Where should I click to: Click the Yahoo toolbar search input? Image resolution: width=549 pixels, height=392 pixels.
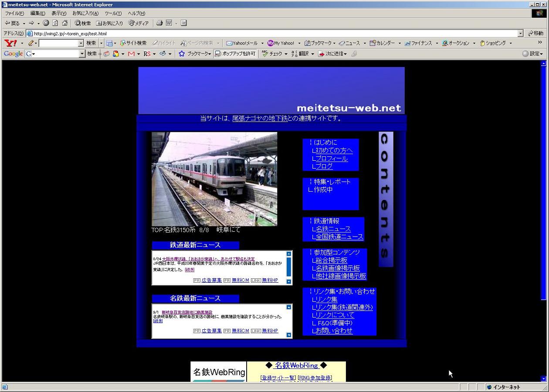coord(58,43)
